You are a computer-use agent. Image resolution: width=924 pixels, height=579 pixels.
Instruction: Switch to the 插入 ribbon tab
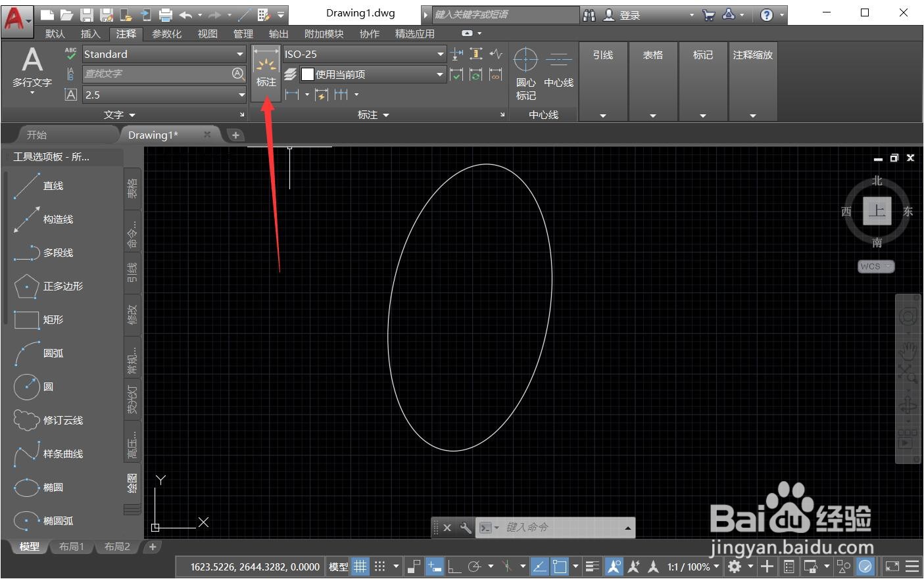tap(91, 34)
